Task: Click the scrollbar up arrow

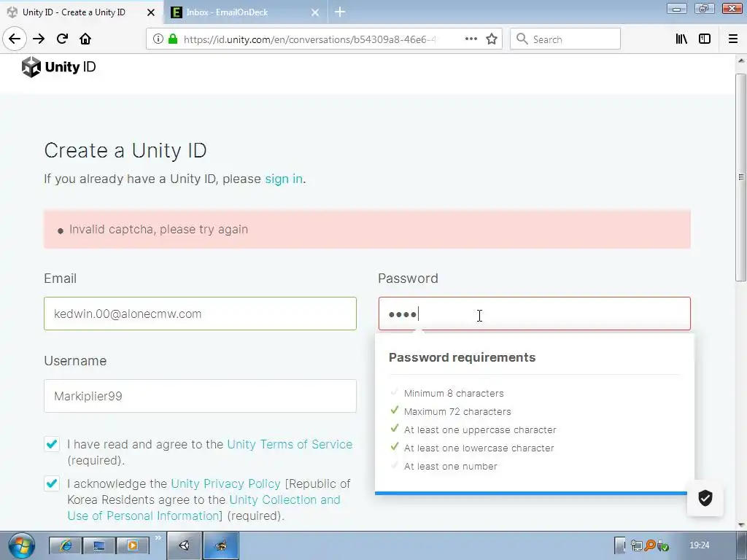Action: pos(741,61)
